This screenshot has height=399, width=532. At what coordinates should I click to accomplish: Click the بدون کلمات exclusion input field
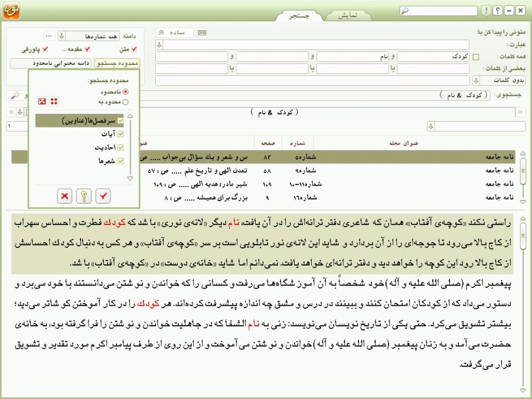coord(312,80)
